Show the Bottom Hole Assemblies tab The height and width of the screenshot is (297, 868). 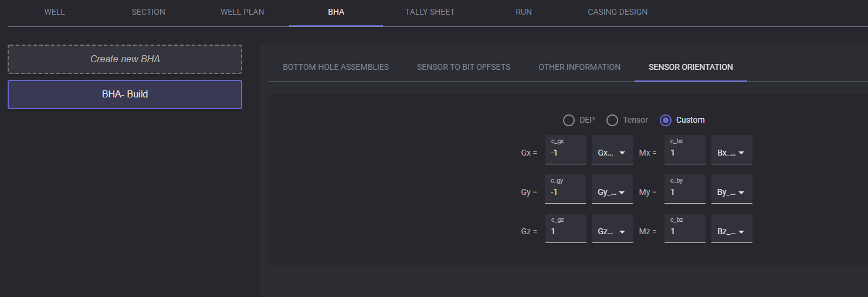335,67
